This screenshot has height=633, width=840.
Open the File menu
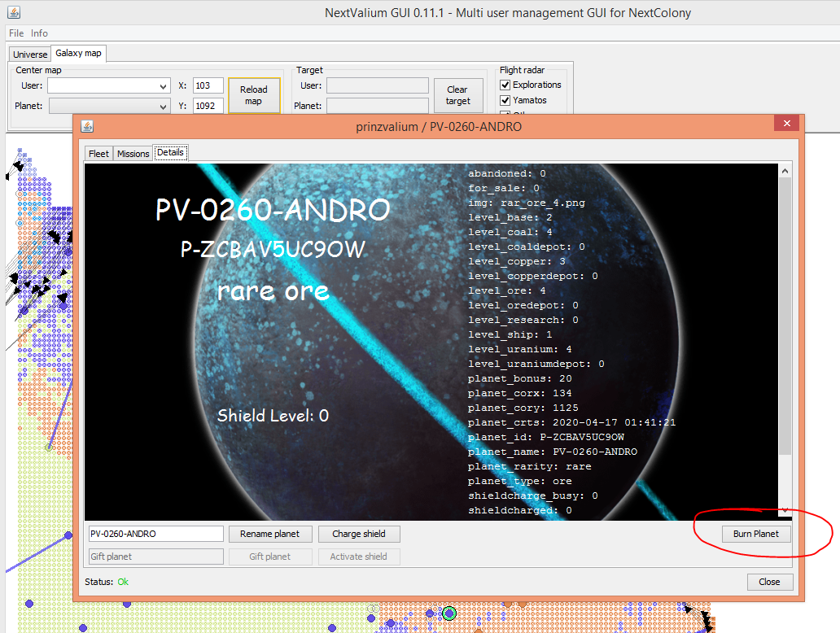[x=16, y=33]
